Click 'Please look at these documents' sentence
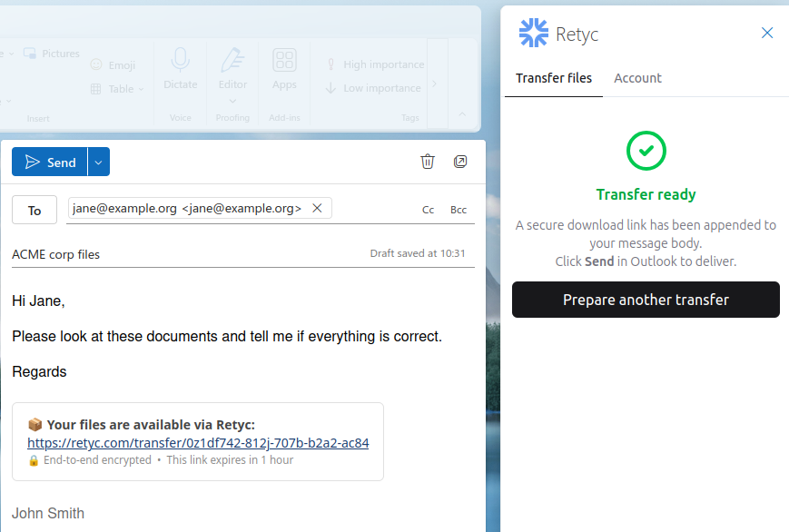Viewport: 789px width, 532px height. click(x=227, y=336)
